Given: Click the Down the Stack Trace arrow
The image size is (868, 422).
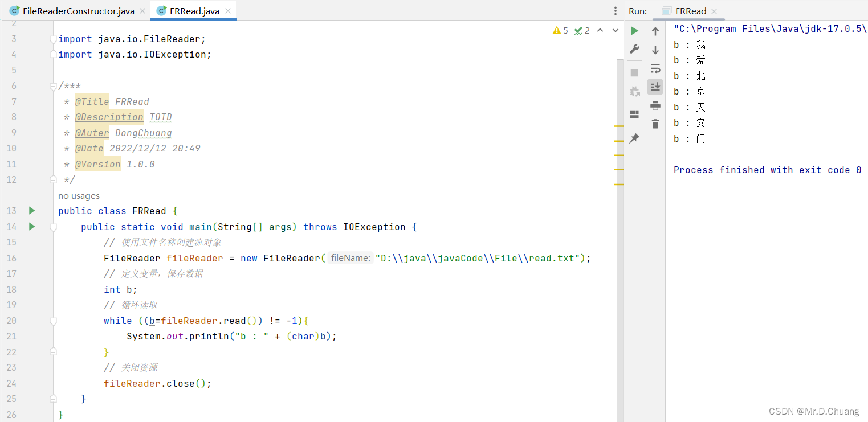Looking at the screenshot, I should (655, 50).
